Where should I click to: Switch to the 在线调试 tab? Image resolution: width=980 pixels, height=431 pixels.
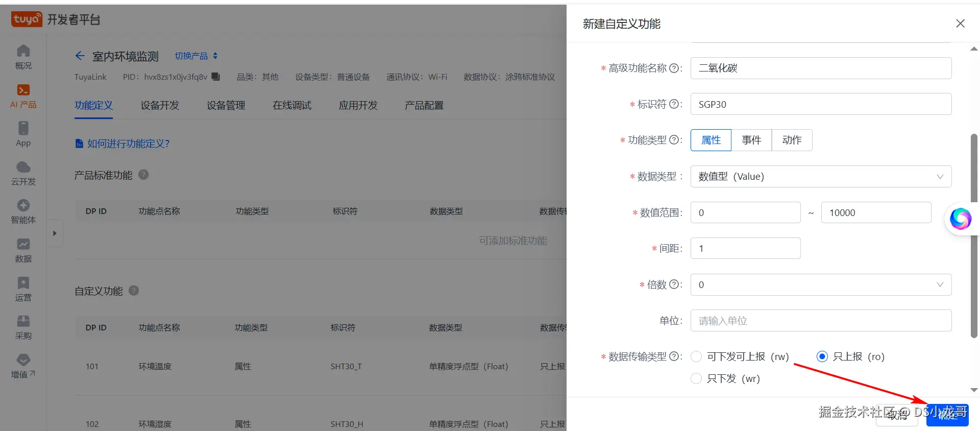(292, 105)
